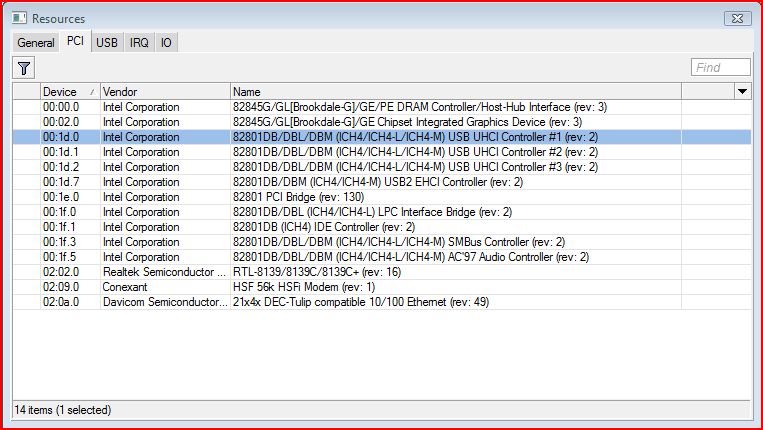Screen dimensions: 763x430
Task: Select device row 00:1f.0
Action: (382, 212)
